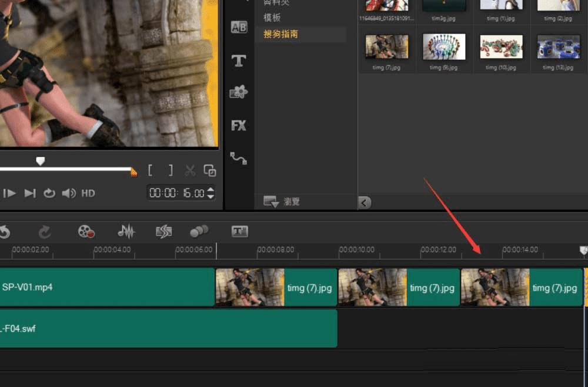Open the Transition (AB) library panel
Image resolution: width=588 pixels, height=387 pixels.
point(239,27)
